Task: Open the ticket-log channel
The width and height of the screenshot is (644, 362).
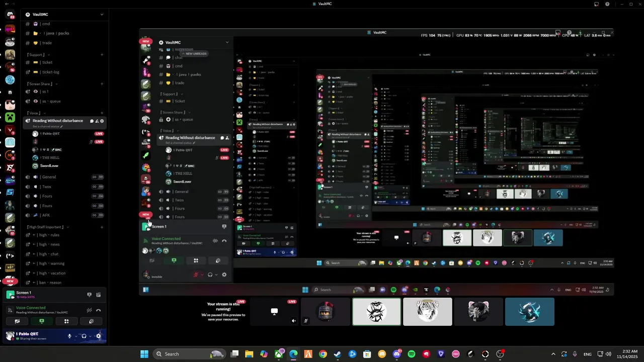Action: pyautogui.click(x=64, y=72)
